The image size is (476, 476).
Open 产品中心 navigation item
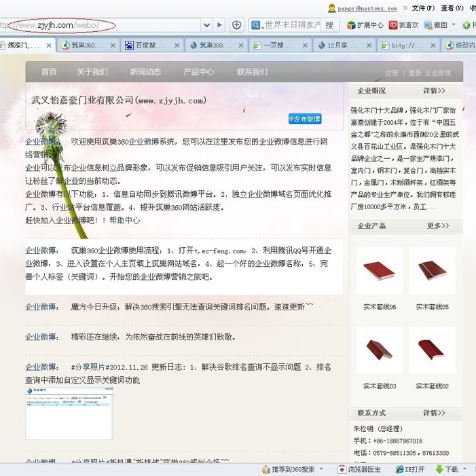tap(199, 72)
